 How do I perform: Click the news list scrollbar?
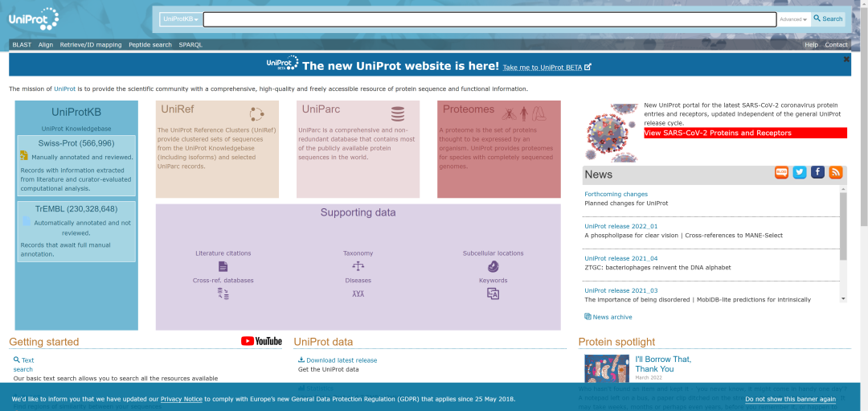(x=843, y=226)
